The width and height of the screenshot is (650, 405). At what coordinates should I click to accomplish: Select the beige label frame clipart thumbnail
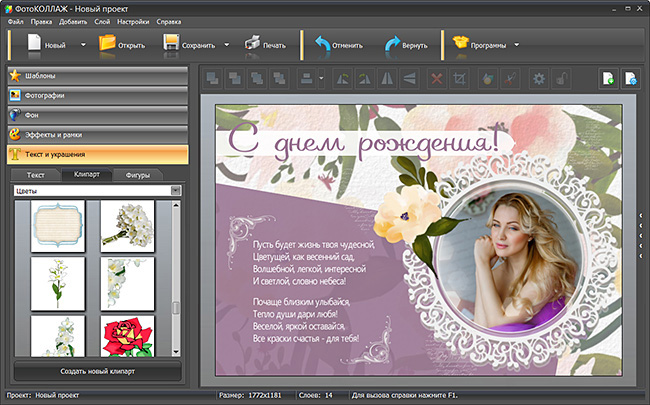click(58, 226)
